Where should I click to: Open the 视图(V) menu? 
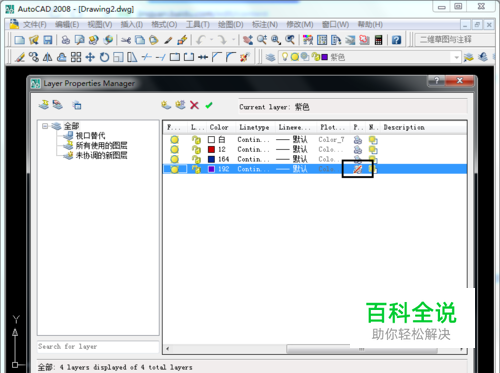click(x=100, y=25)
